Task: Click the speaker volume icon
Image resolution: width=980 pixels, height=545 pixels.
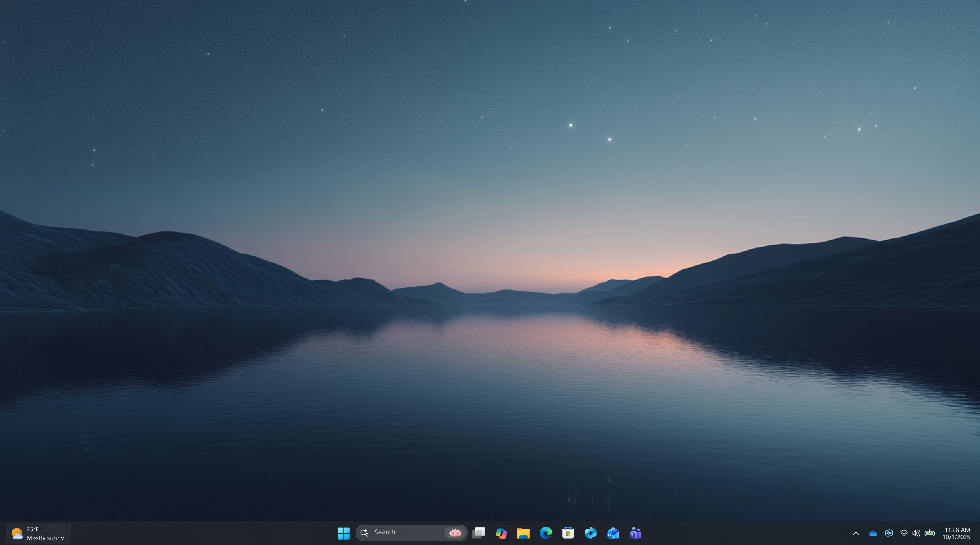Action: click(x=916, y=533)
